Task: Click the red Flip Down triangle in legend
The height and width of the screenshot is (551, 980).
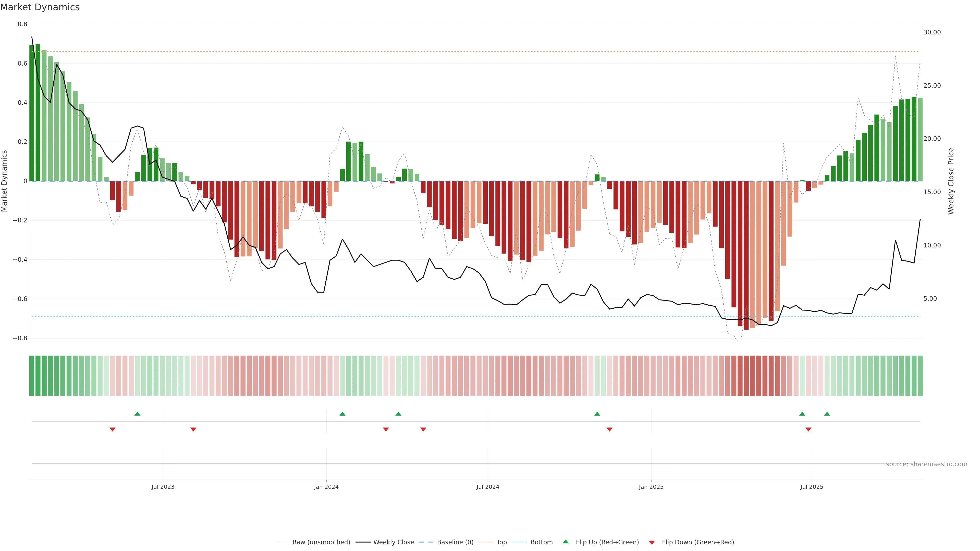Action: (652, 542)
